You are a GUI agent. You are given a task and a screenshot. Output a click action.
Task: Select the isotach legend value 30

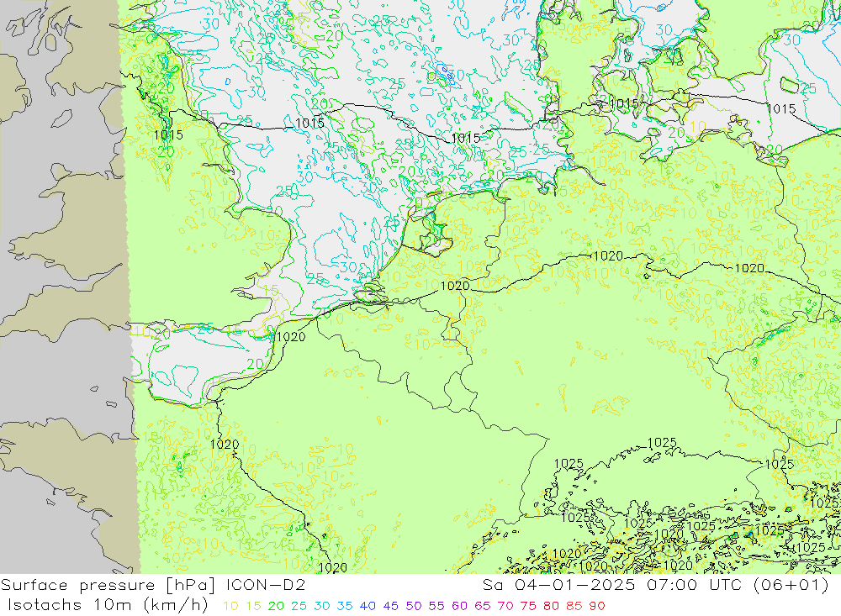click(322, 607)
